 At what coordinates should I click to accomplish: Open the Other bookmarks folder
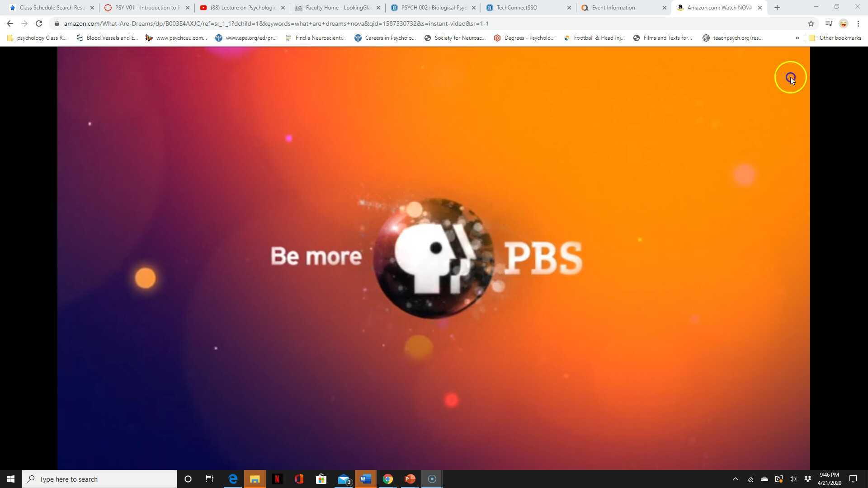pyautogui.click(x=835, y=38)
